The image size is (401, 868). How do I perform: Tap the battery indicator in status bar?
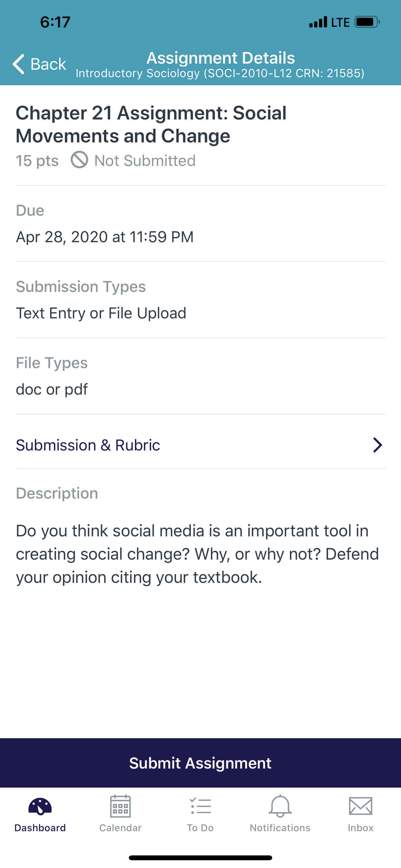367,22
